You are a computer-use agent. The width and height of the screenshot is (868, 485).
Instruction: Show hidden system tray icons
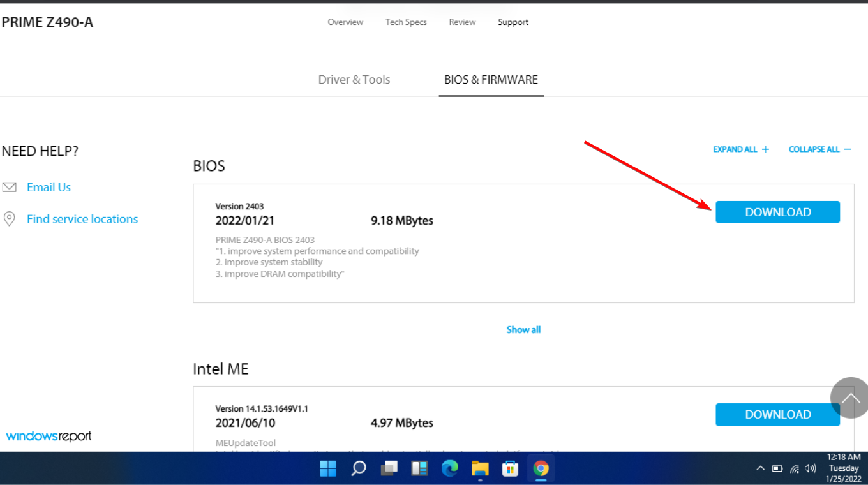tap(760, 468)
